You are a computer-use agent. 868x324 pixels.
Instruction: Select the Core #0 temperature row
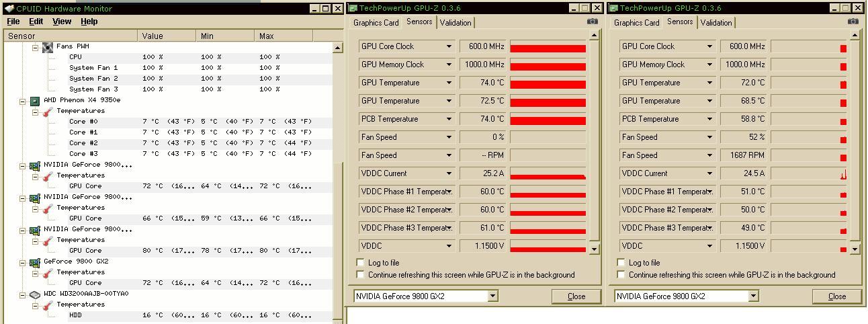click(200, 122)
